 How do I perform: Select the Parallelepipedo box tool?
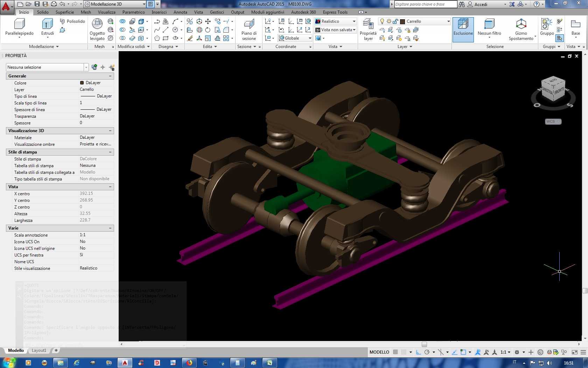click(19, 27)
